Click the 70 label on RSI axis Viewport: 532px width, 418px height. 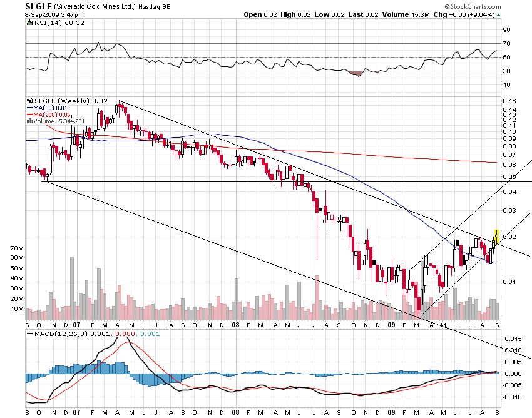point(506,43)
